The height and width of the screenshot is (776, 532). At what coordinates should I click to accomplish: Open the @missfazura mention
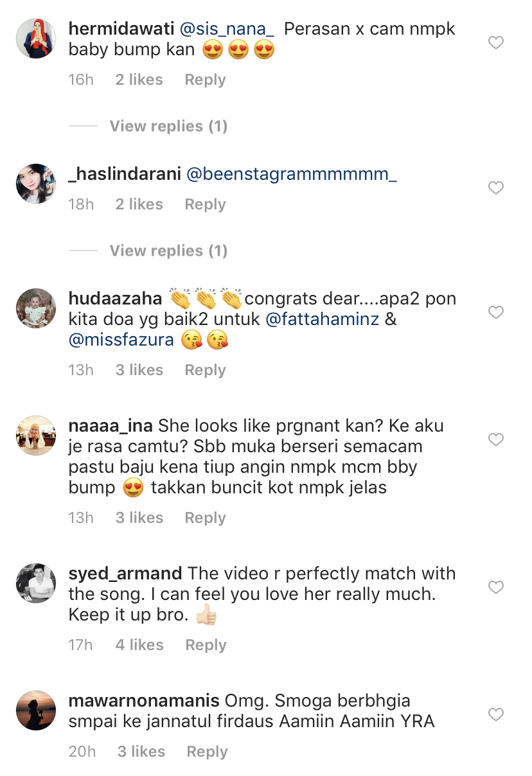(121, 340)
